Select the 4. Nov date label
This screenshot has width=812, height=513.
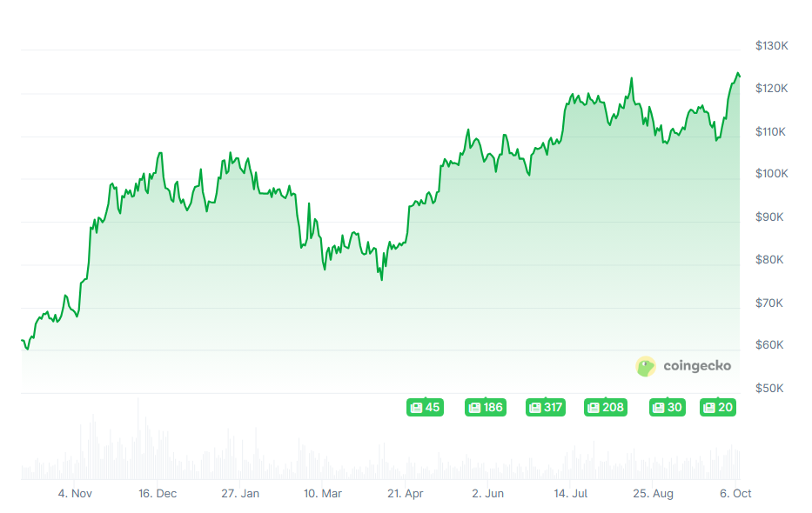(75, 493)
